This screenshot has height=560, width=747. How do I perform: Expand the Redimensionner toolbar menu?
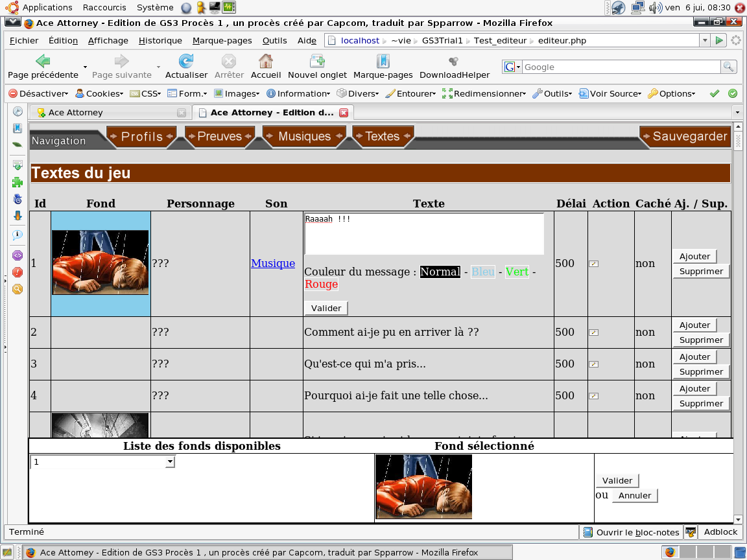coord(484,93)
